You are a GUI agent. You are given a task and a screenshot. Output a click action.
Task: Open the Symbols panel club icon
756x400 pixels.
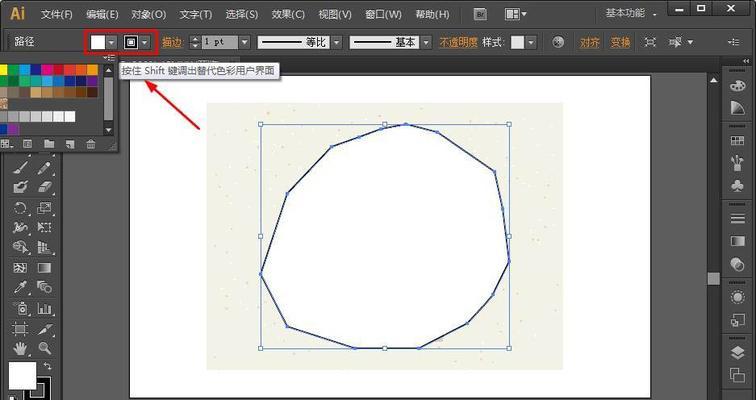point(738,185)
